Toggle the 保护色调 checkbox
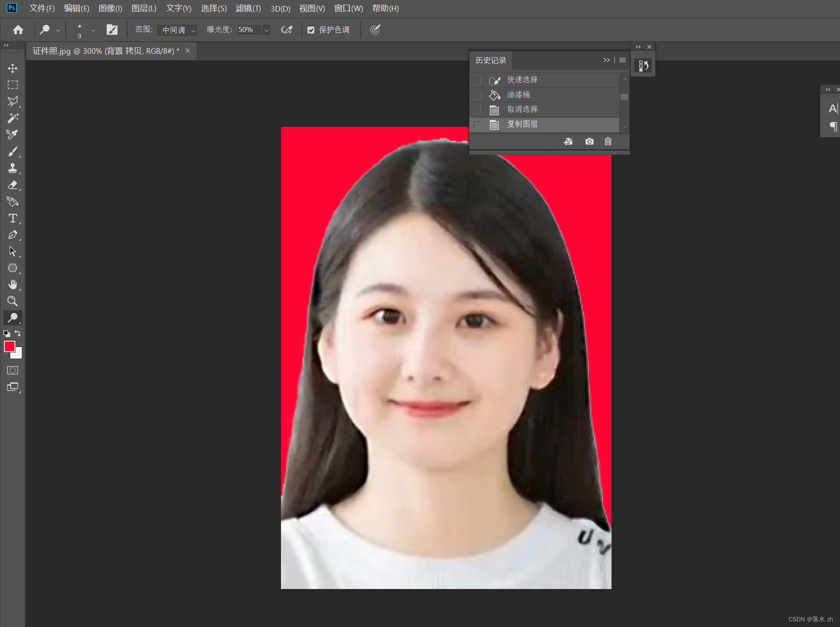The image size is (840, 627). [311, 30]
